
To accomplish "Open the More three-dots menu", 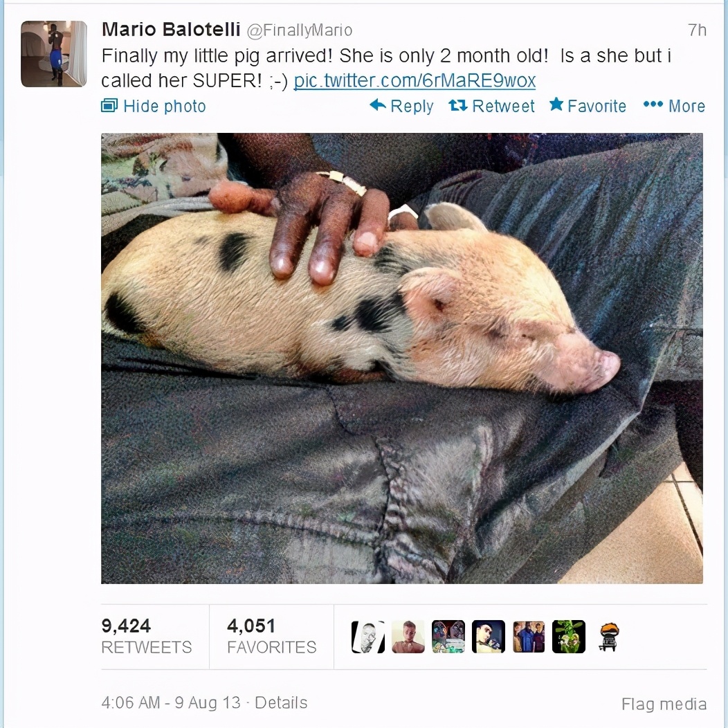I will 653,104.
